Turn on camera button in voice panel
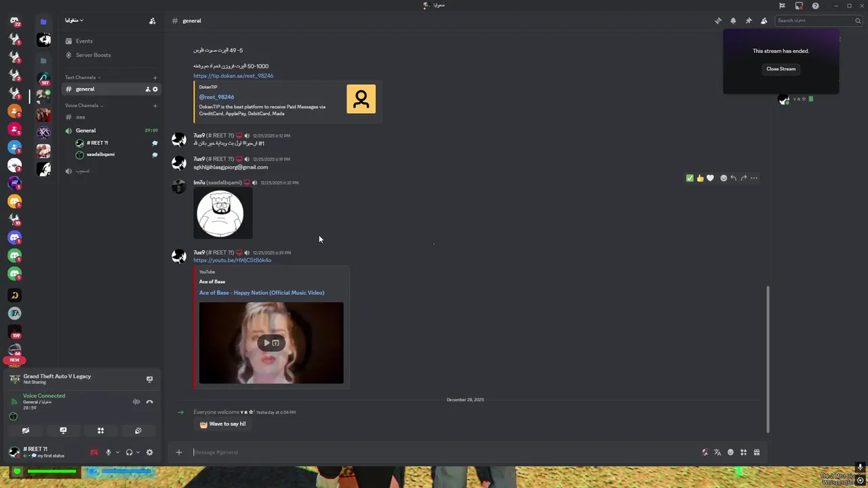The width and height of the screenshot is (868, 488). [26, 430]
